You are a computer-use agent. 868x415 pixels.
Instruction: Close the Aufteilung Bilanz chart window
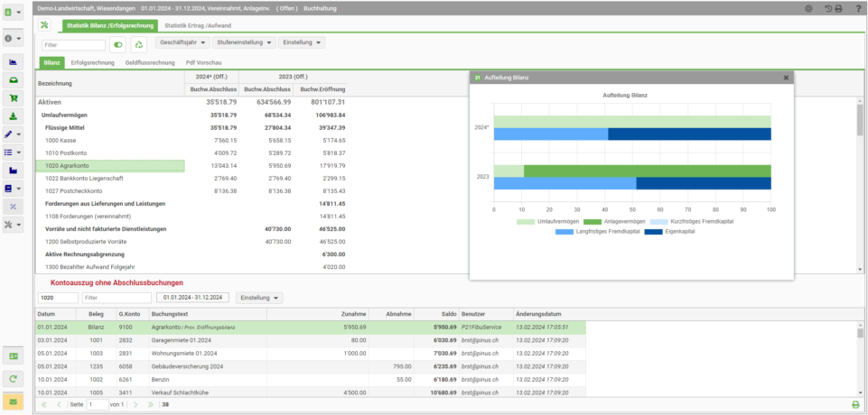pos(786,78)
